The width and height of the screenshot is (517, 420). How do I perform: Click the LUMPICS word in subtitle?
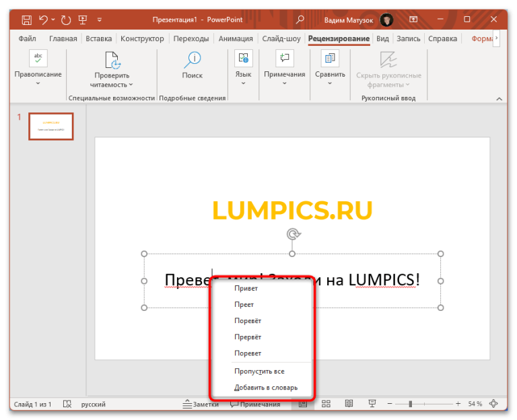pyautogui.click(x=382, y=280)
